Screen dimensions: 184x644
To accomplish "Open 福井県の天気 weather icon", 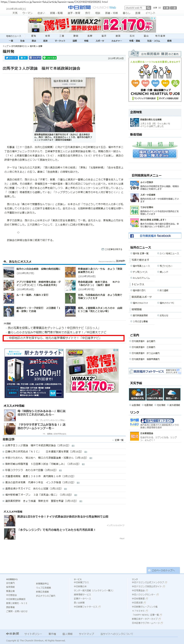I will coord(137,394).
